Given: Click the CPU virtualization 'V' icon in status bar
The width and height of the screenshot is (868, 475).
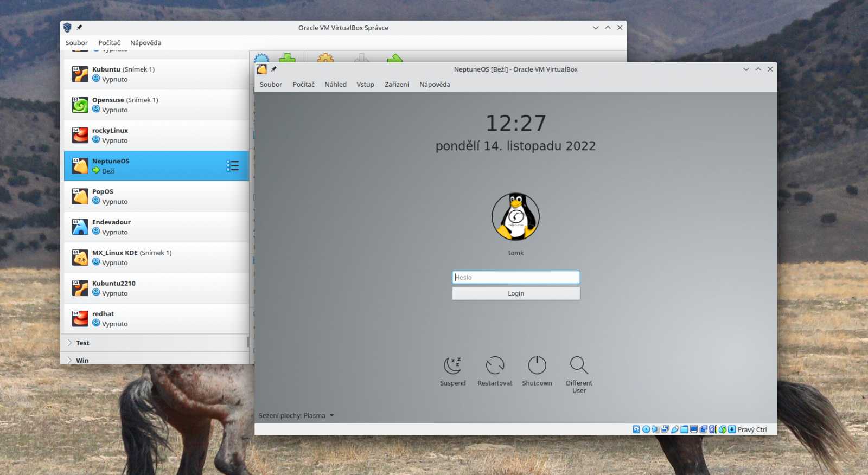Looking at the screenshot, I should tap(713, 429).
